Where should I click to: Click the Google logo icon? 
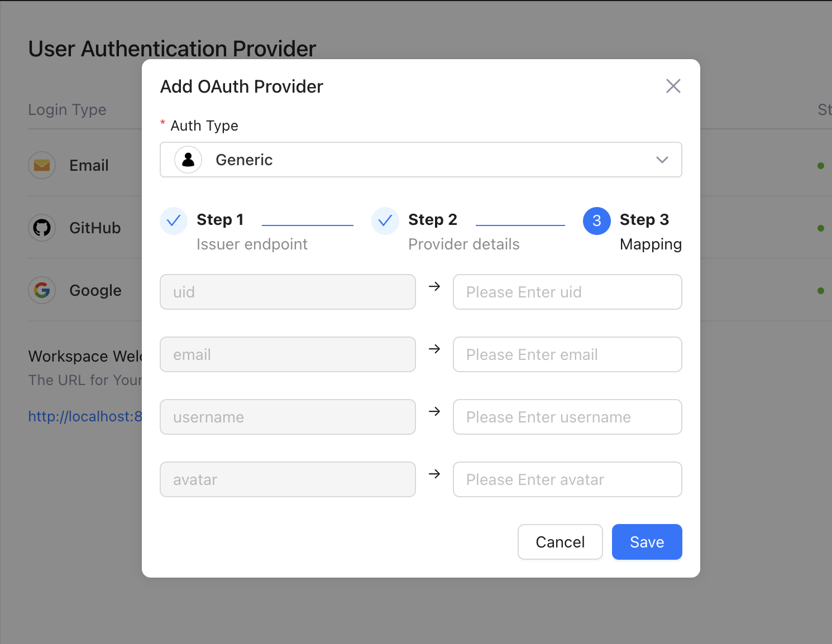(x=42, y=290)
